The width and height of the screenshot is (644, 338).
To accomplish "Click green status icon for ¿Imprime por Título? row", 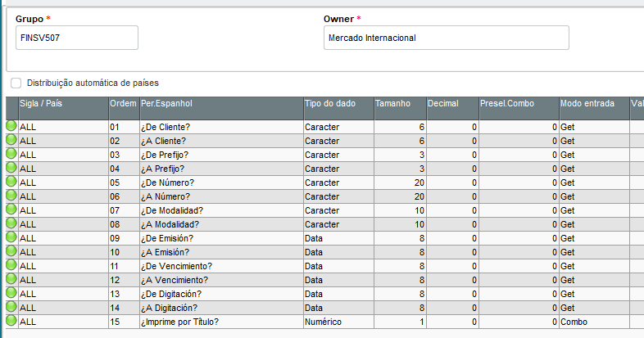I will [11, 322].
